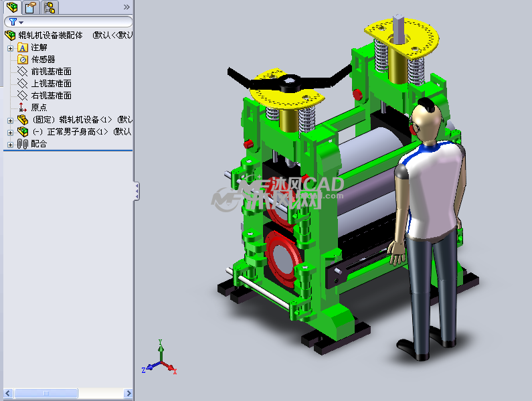Click the 上视基准面 plane icon
Viewport: 532px width, 401px height.
pyautogui.click(x=22, y=84)
